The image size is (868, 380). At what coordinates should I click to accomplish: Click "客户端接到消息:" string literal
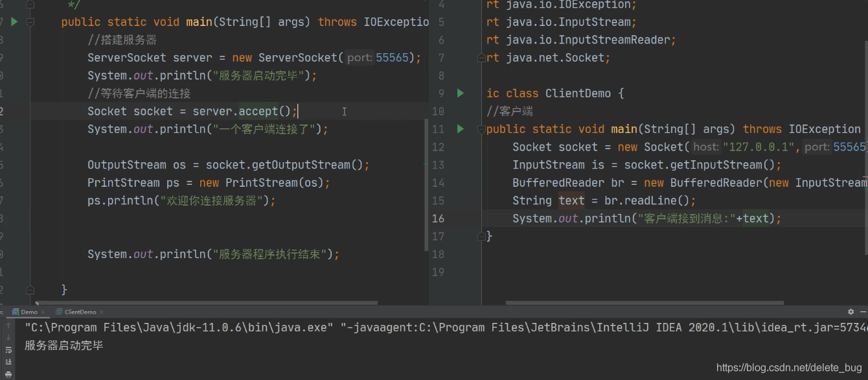(687, 219)
